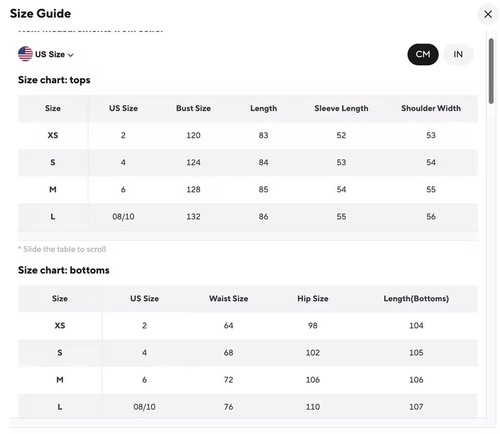Select the L row in tops chart
This screenshot has height=434, width=500.
coord(248,217)
